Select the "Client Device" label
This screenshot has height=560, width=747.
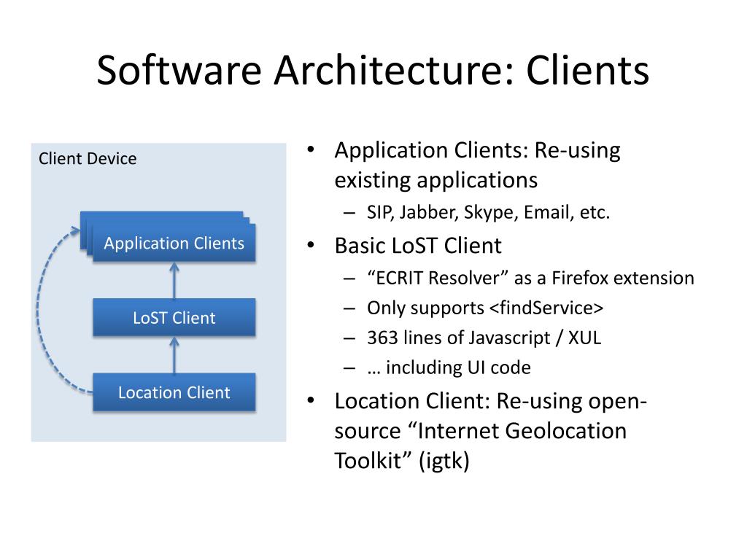coord(88,158)
